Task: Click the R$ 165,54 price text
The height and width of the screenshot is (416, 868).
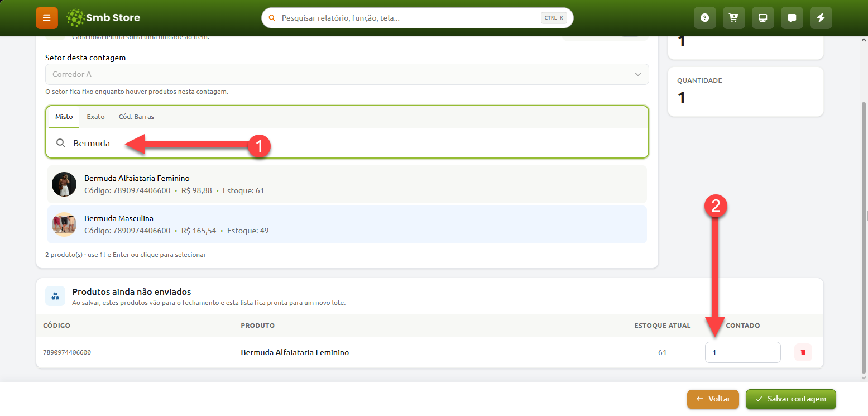Action: click(x=199, y=231)
